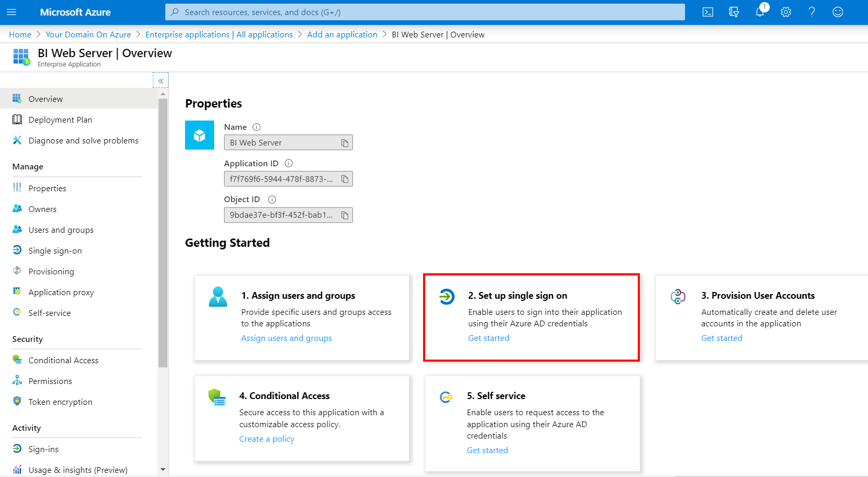Send feedback via the smiley icon
The image size is (868, 477).
837,11
